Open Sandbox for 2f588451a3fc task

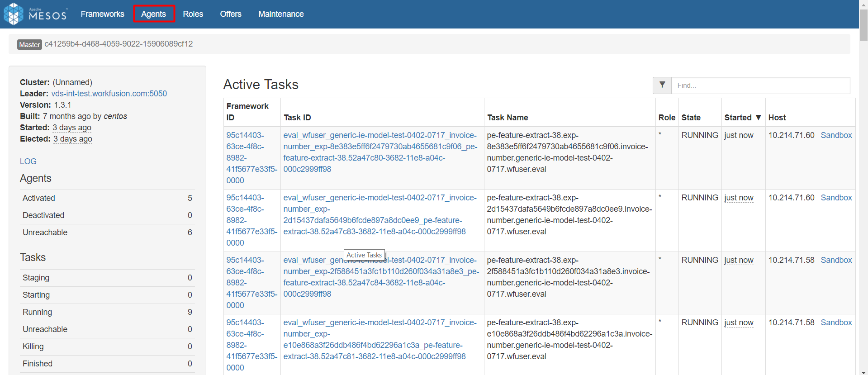836,260
